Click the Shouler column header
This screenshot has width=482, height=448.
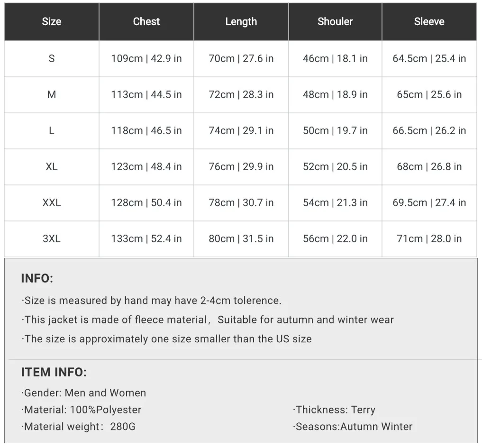coord(335,22)
